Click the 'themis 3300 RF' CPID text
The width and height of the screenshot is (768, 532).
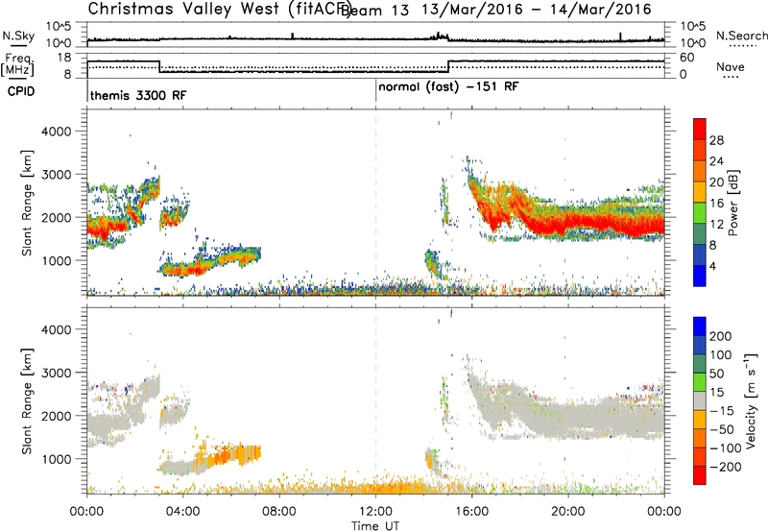(138, 95)
